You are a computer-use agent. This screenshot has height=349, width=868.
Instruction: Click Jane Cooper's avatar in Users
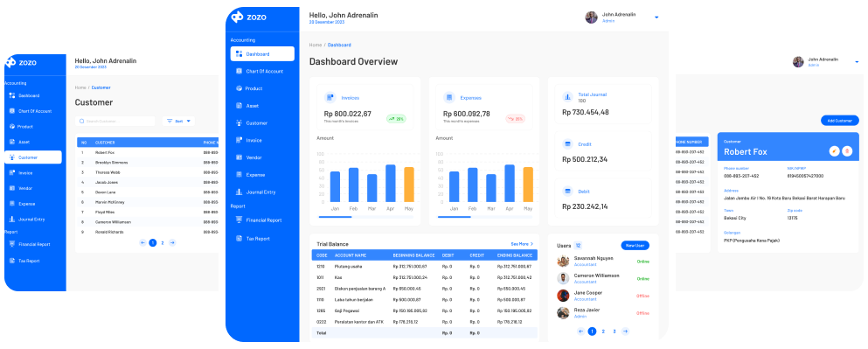pyautogui.click(x=563, y=296)
